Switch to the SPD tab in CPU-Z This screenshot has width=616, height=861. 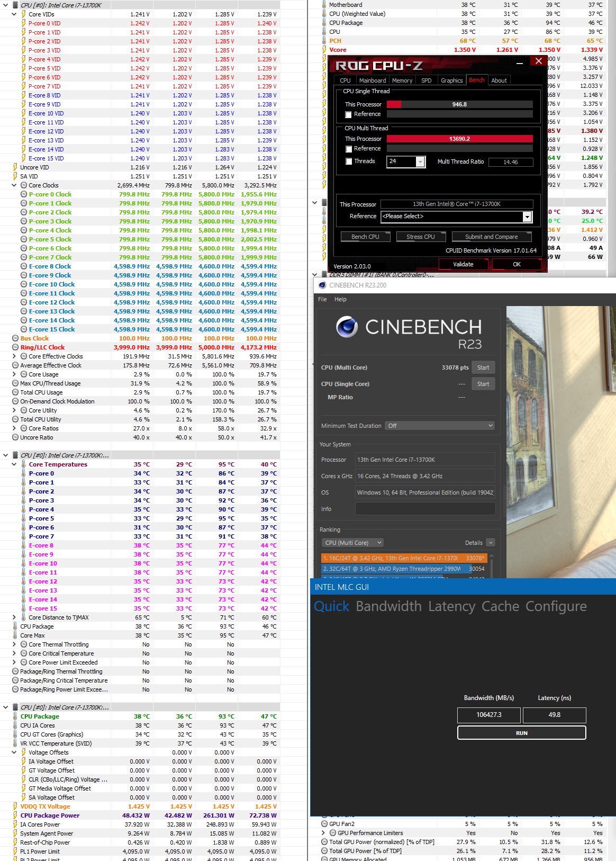[x=427, y=80]
